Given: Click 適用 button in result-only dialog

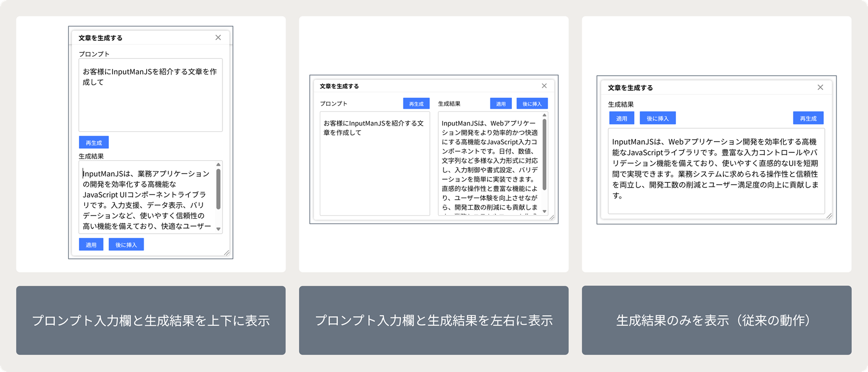Looking at the screenshot, I should tap(622, 118).
